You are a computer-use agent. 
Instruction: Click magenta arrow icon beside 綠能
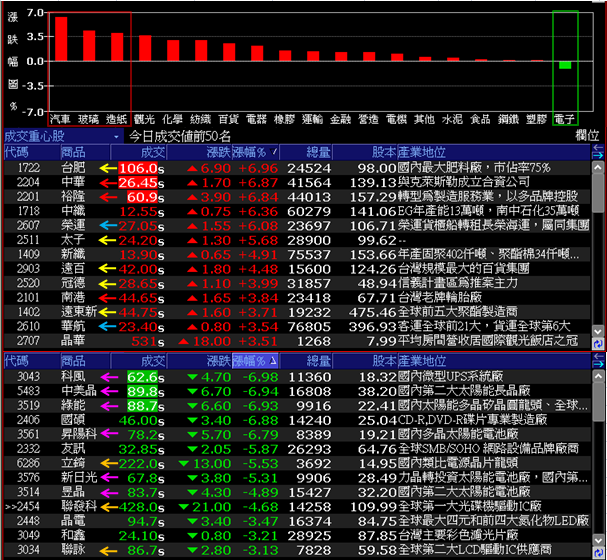109,406
